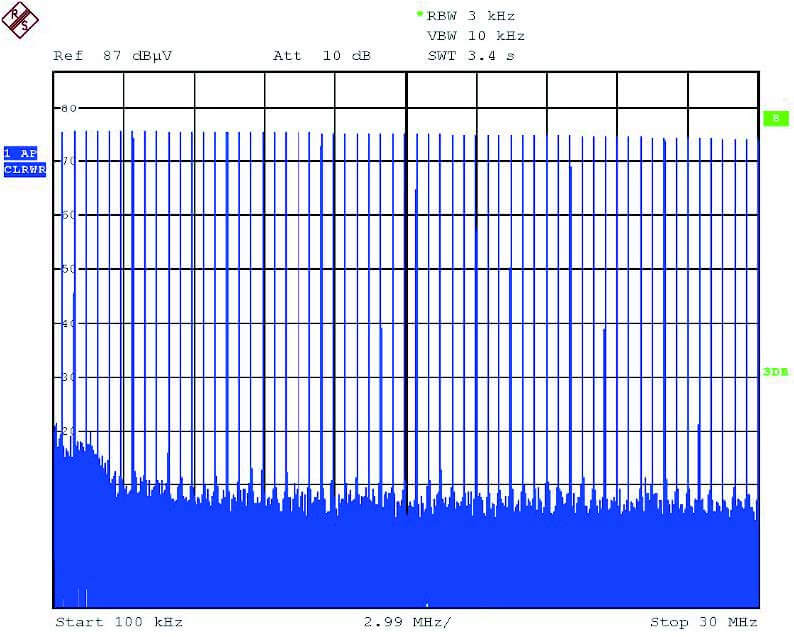Click the Start 100 kHz frequency label

(118, 622)
